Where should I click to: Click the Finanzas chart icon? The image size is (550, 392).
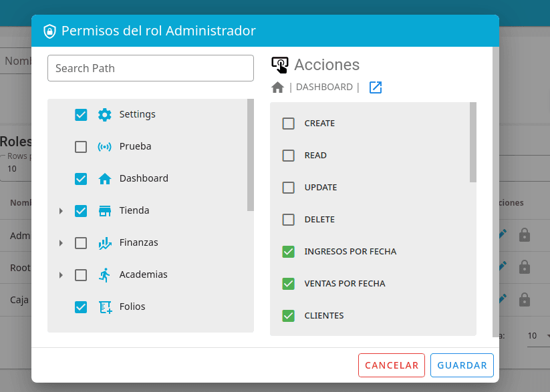tap(104, 243)
